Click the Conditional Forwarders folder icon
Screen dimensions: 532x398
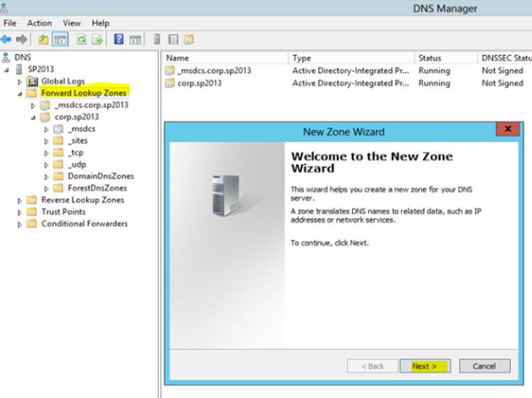pyautogui.click(x=32, y=223)
